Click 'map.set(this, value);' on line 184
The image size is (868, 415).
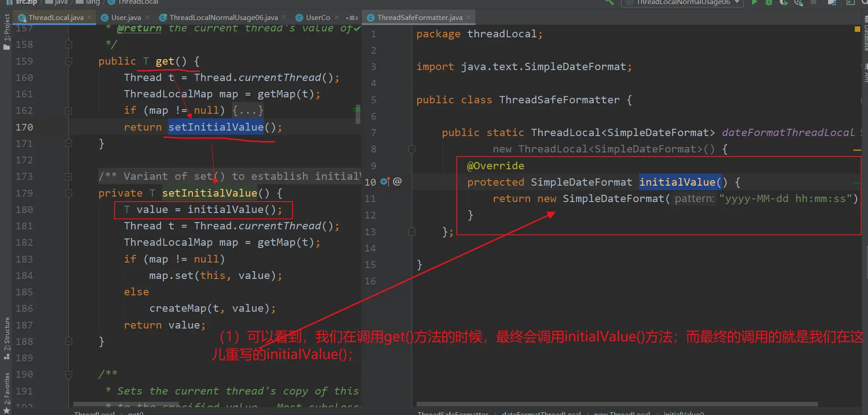click(216, 276)
